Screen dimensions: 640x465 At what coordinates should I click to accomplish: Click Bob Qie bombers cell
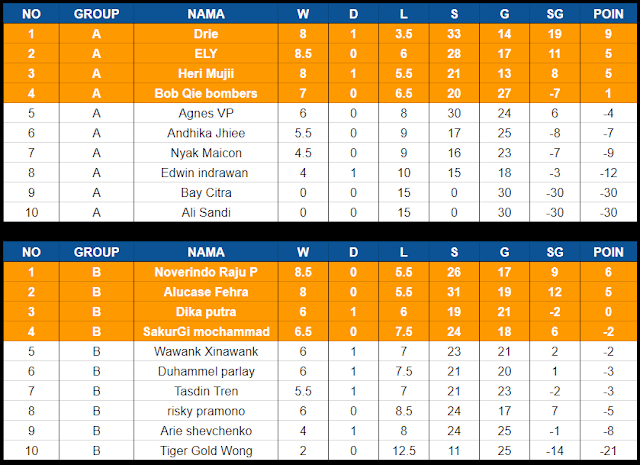[x=206, y=93]
